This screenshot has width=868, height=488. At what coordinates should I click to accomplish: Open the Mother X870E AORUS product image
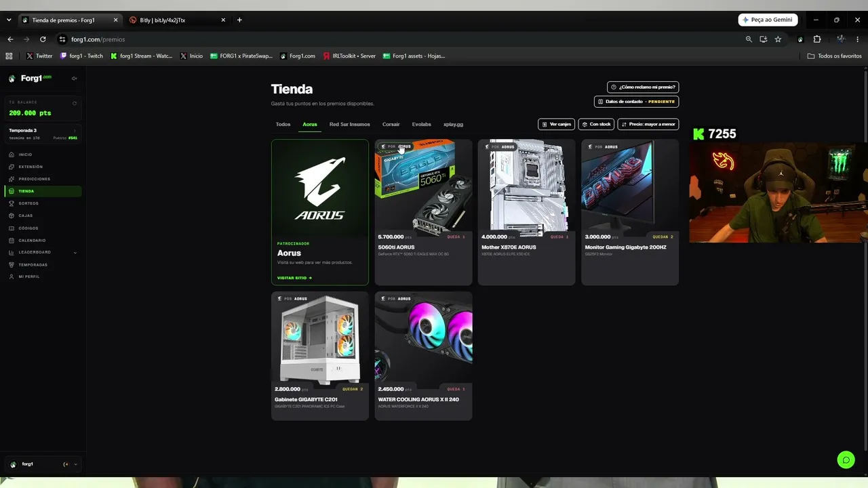point(527,185)
